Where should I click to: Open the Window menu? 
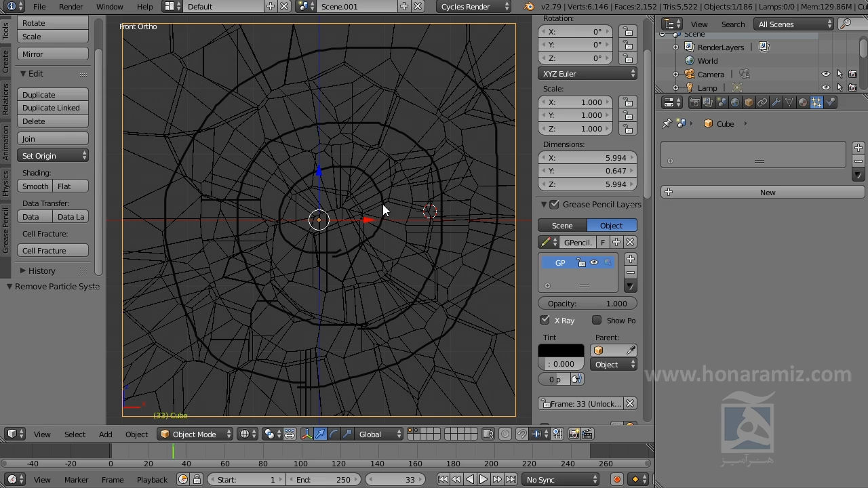tap(110, 7)
